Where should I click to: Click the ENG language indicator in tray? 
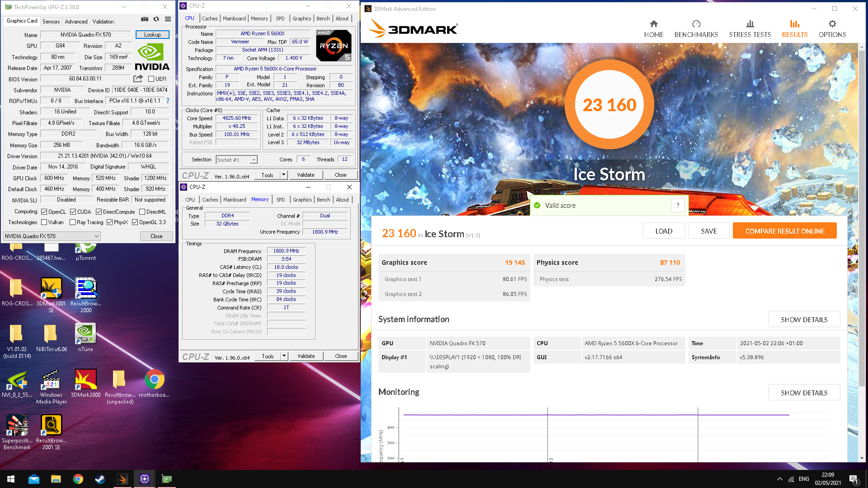click(804, 479)
